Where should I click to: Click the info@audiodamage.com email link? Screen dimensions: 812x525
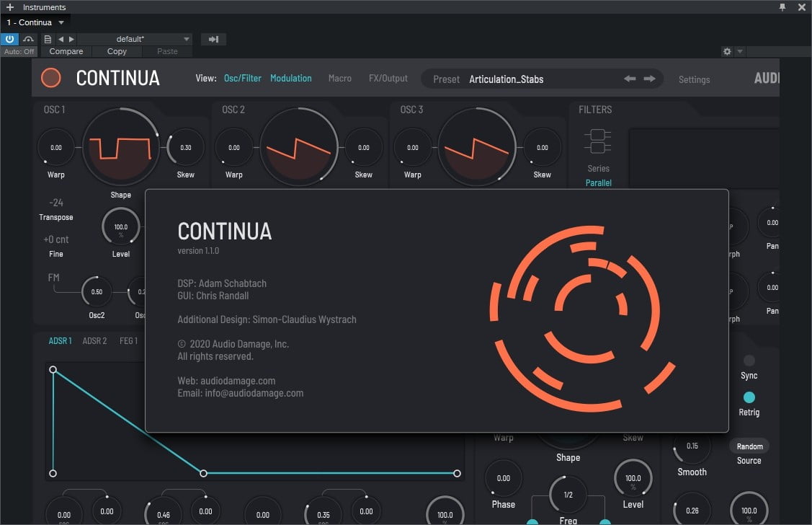click(x=254, y=393)
